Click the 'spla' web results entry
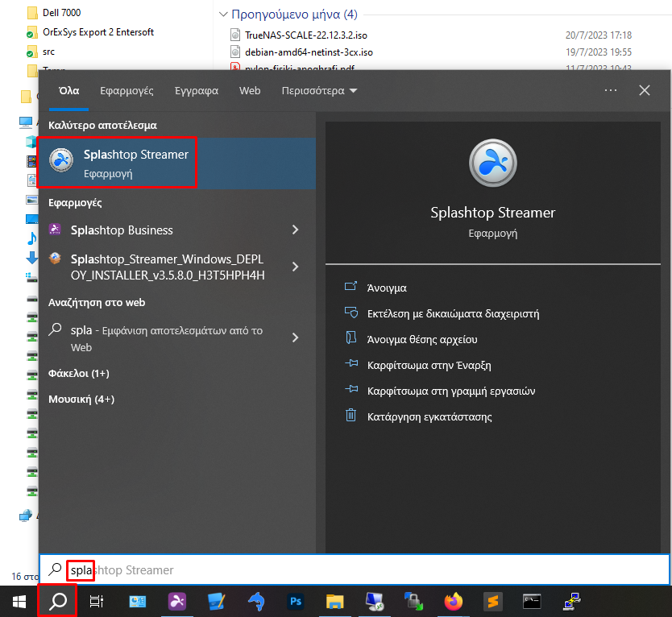Image resolution: width=672 pixels, height=617 pixels. (x=167, y=338)
